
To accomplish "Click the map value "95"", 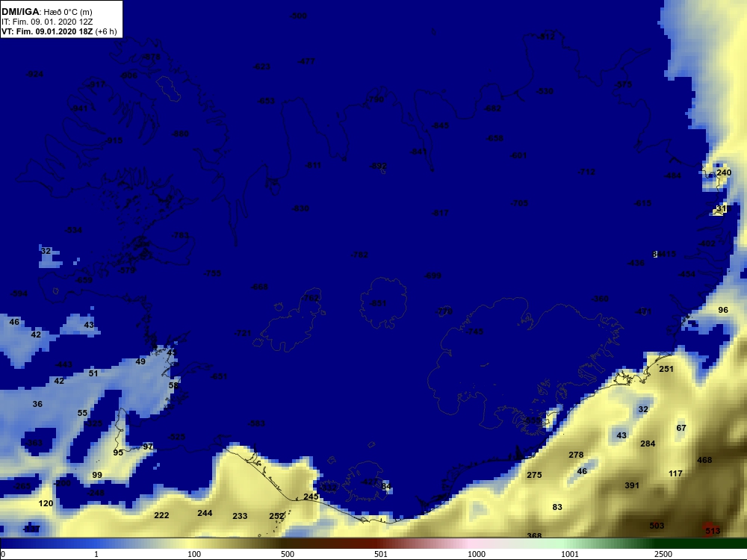I will coord(118,452).
